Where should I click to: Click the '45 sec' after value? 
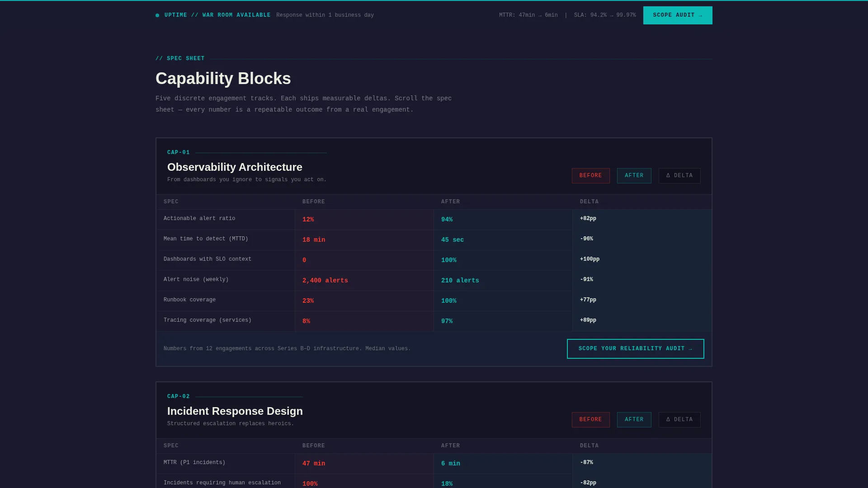click(x=453, y=240)
